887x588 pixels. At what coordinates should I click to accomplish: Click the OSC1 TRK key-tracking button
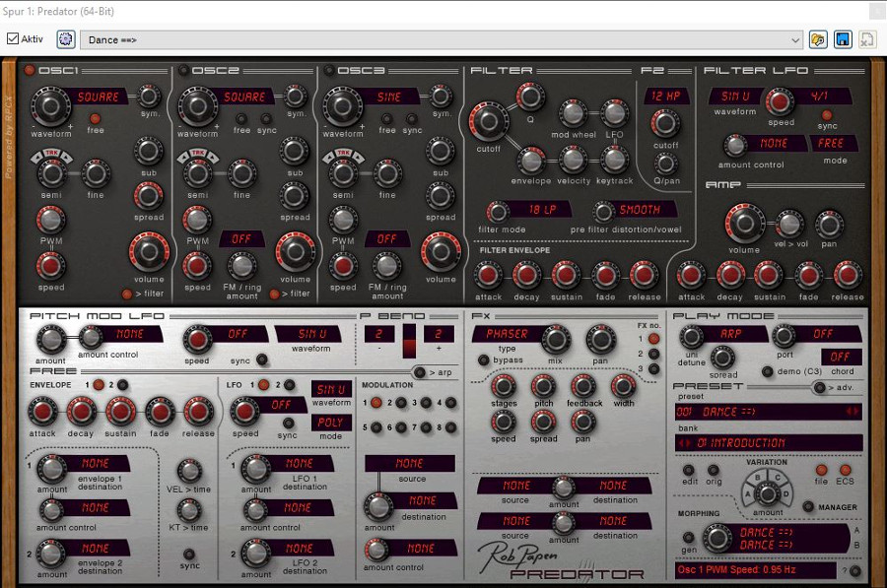click(52, 154)
